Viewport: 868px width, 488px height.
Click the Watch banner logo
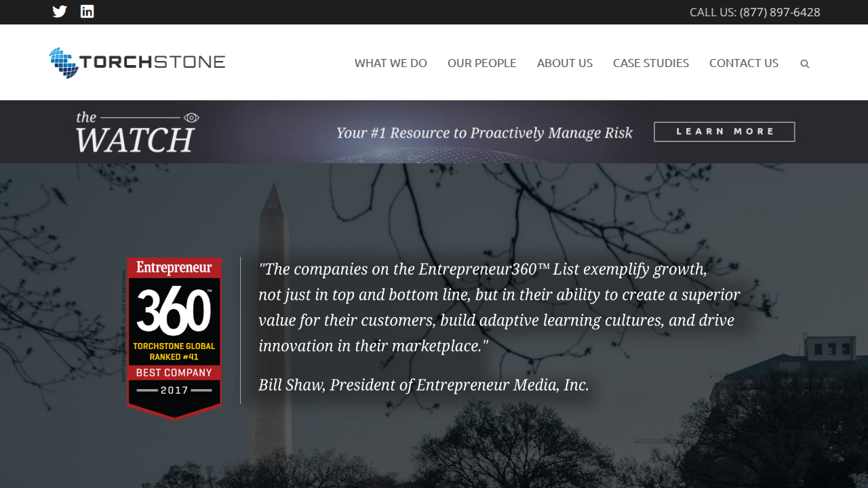tap(138, 131)
